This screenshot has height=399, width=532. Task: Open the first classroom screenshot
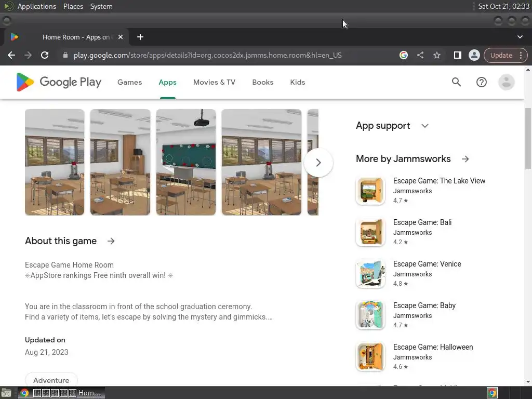(55, 162)
